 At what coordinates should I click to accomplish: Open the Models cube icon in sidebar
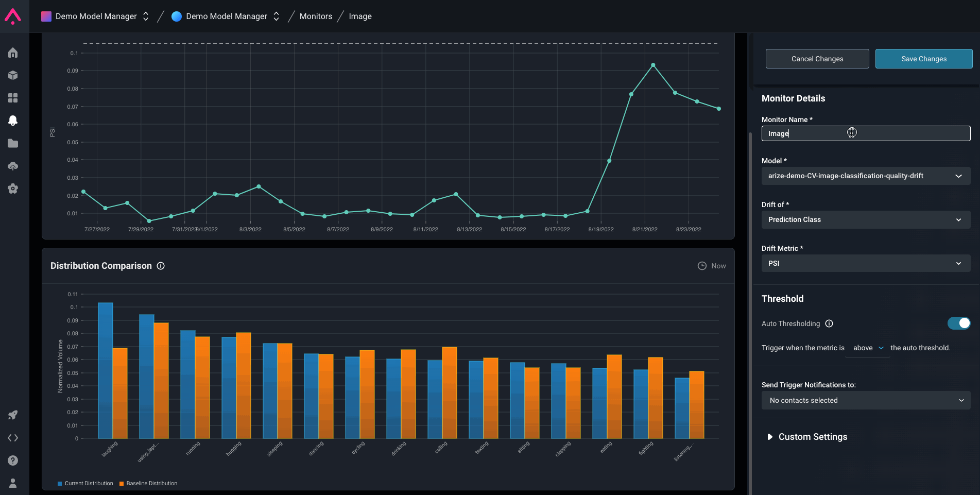(13, 75)
